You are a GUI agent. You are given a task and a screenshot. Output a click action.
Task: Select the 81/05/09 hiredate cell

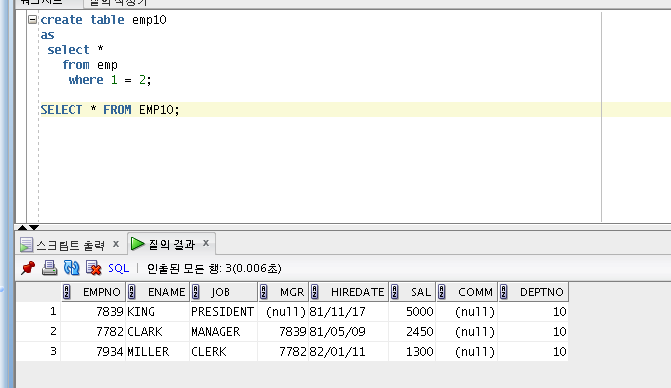[x=349, y=332]
